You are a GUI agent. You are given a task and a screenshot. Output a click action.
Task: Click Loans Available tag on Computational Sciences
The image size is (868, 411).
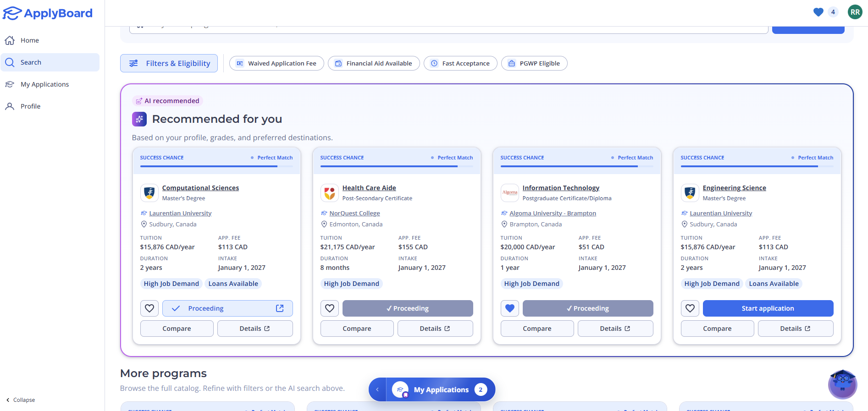pos(233,284)
